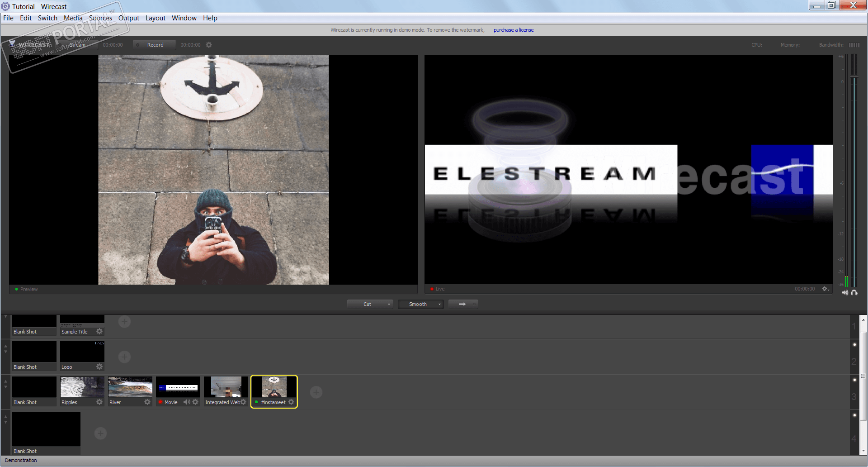Click layer 4 up/down reorder arrows
The height and width of the screenshot is (467, 868).
pyautogui.click(x=6, y=419)
